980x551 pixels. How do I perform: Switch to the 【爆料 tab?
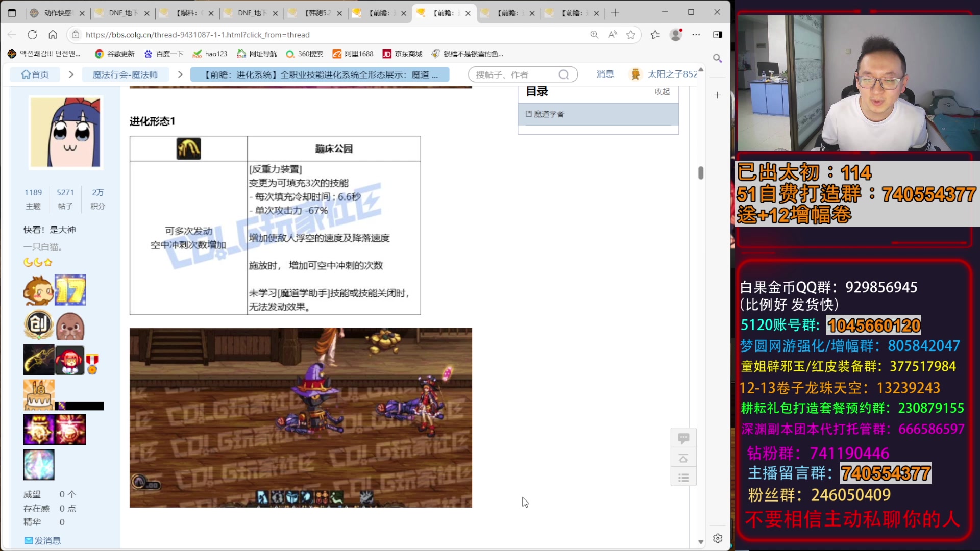coord(187,13)
